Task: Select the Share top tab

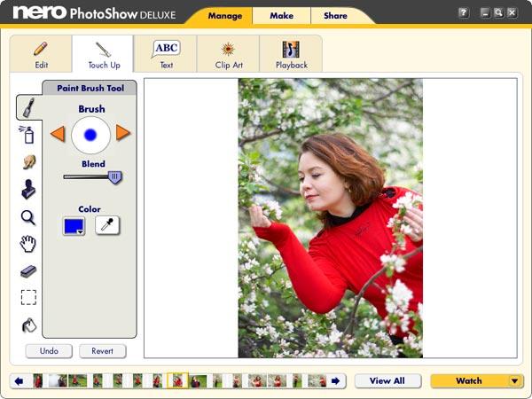Action: [335, 16]
